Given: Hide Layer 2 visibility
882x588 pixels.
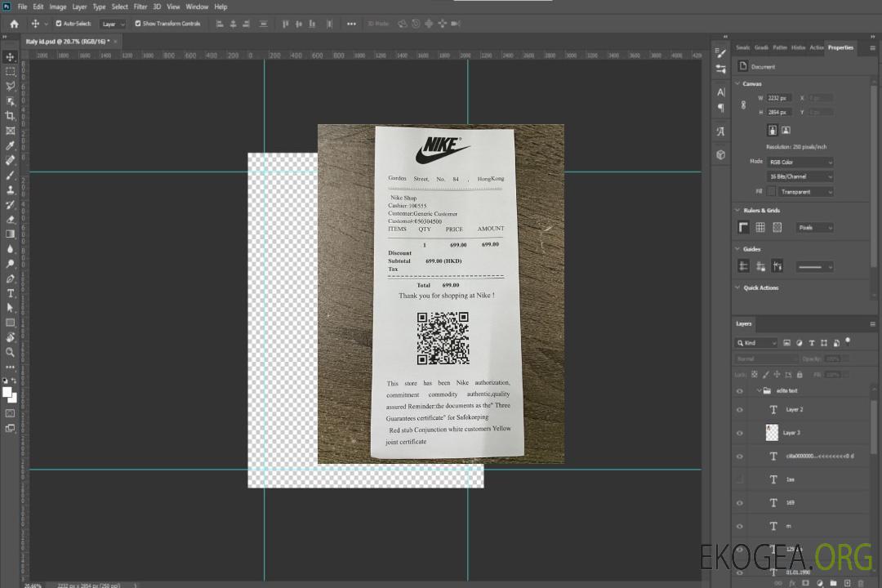Looking at the screenshot, I should coord(740,410).
